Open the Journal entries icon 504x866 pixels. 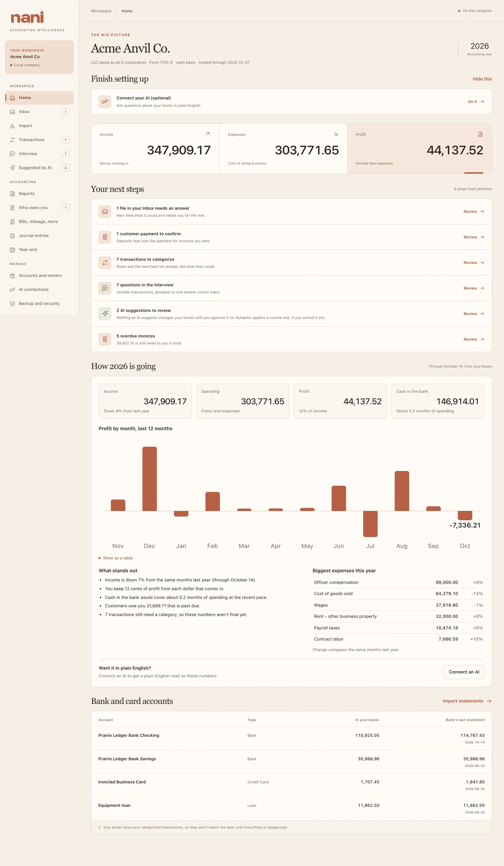click(x=12, y=236)
